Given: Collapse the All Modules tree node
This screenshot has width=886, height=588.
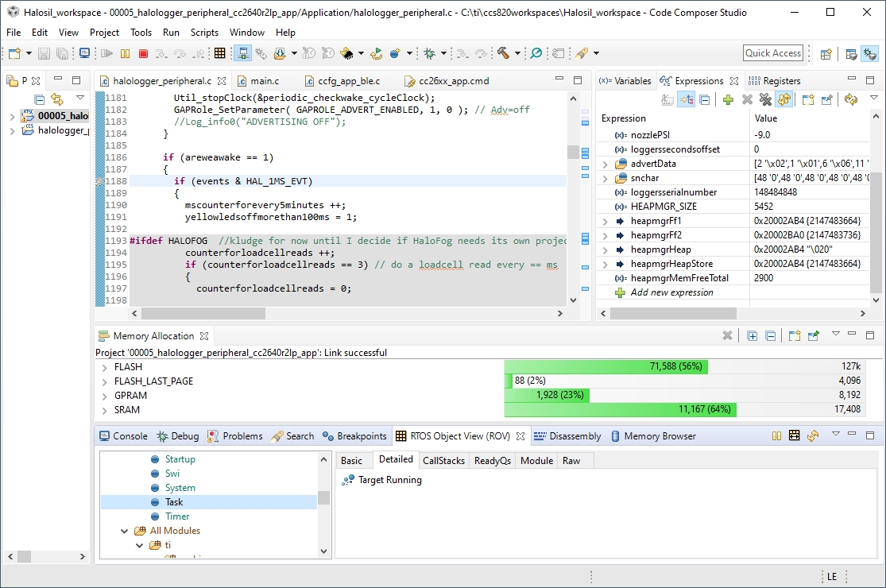Looking at the screenshot, I should [125, 531].
